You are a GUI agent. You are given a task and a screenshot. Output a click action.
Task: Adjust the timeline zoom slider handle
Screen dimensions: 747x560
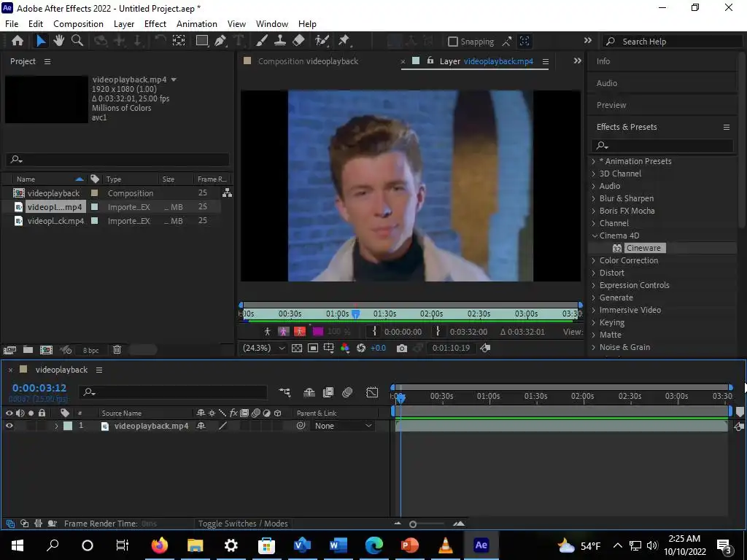413,524
